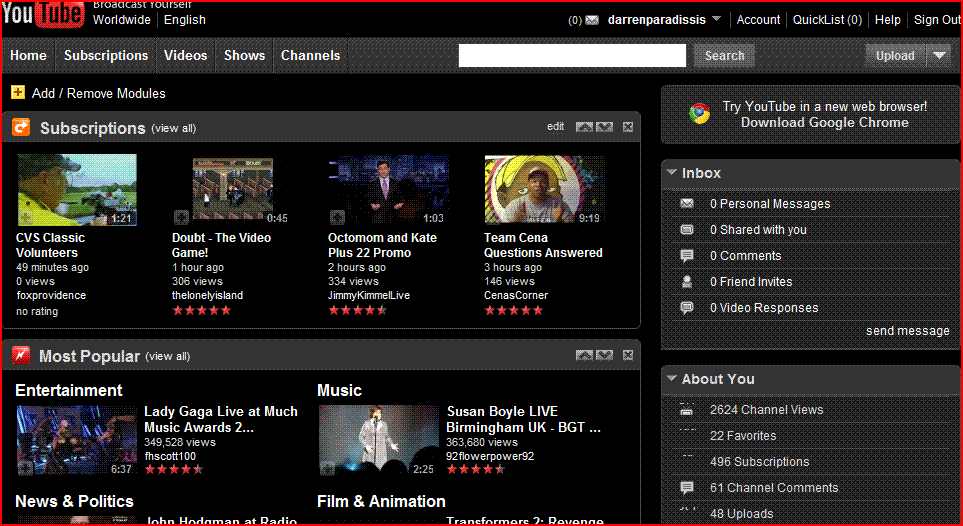The image size is (963, 526).
Task: Open the Film & Animation category heading
Action: pyautogui.click(x=381, y=501)
